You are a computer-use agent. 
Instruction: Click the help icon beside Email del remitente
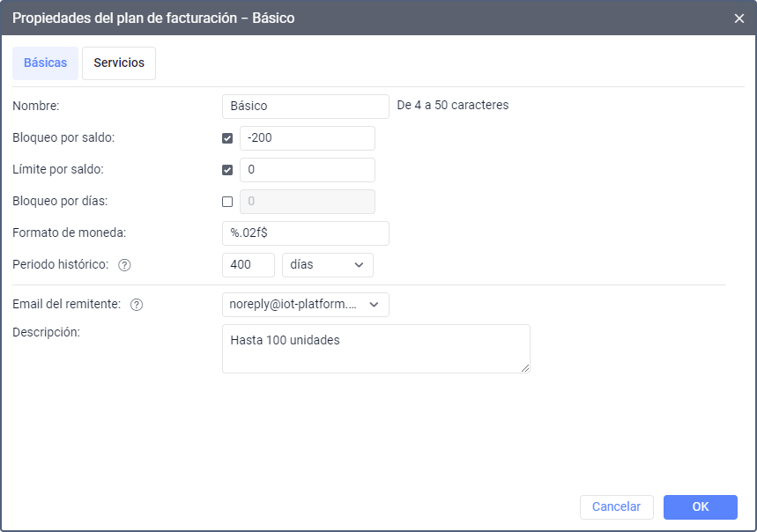[x=137, y=305]
